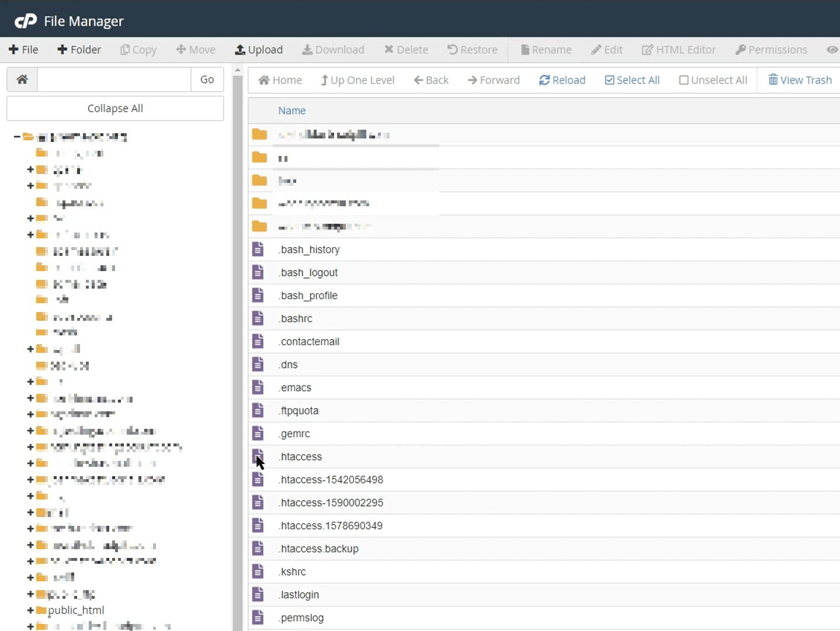Enable Select All for listed files

pos(632,80)
